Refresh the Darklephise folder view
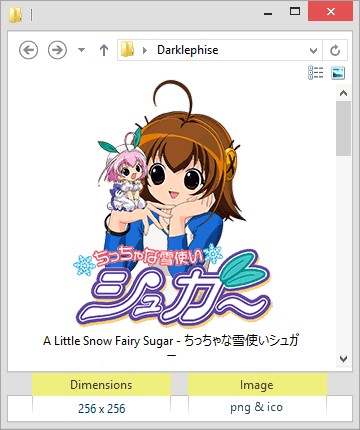 (335, 50)
